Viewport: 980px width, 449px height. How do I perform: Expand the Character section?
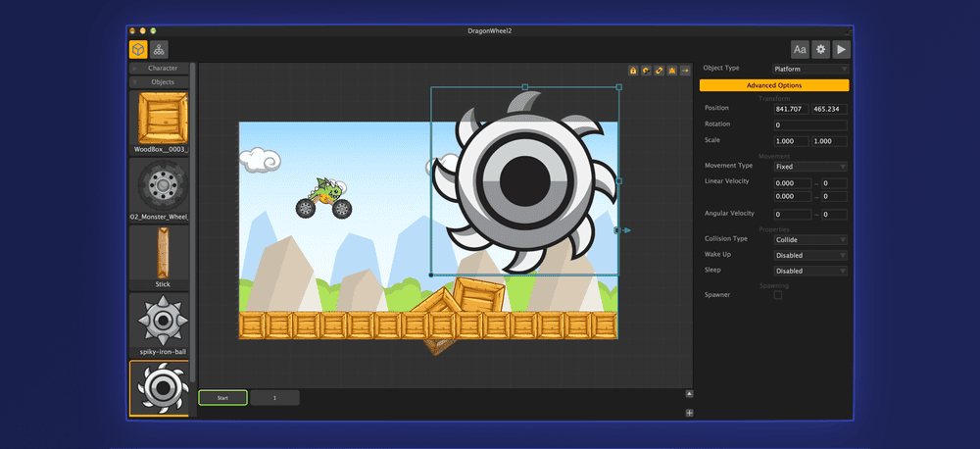(162, 69)
